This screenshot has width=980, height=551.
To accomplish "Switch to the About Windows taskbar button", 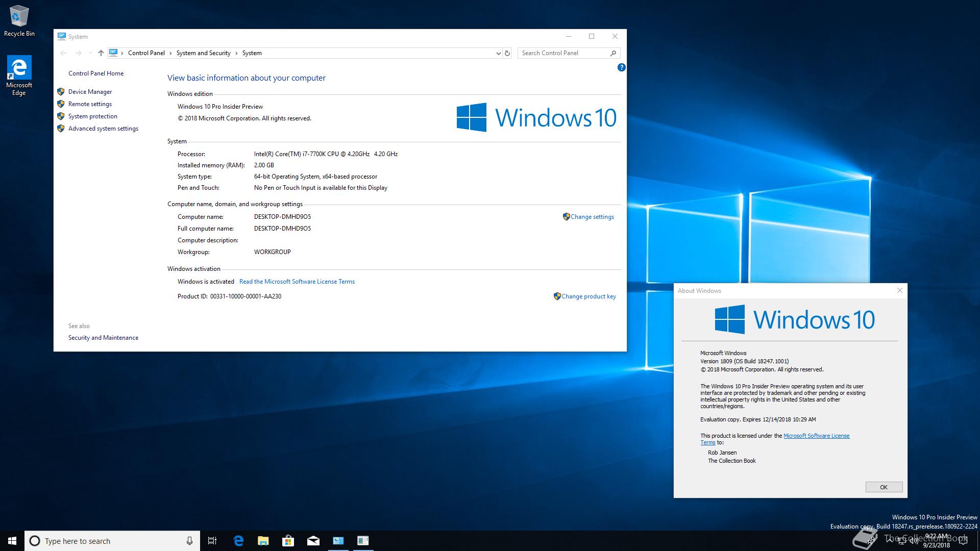I will pos(363,541).
